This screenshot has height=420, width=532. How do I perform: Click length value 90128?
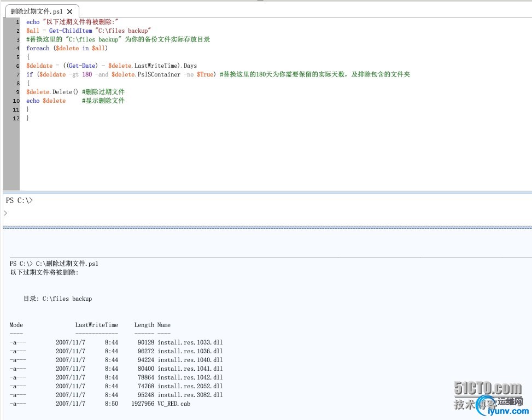pyautogui.click(x=146, y=342)
